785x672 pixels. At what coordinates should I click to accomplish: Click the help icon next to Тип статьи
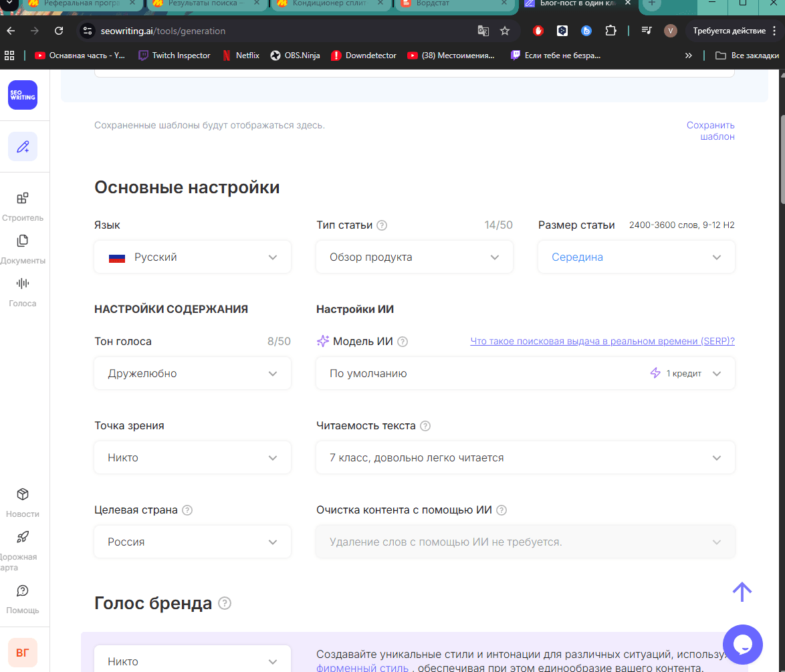point(382,225)
